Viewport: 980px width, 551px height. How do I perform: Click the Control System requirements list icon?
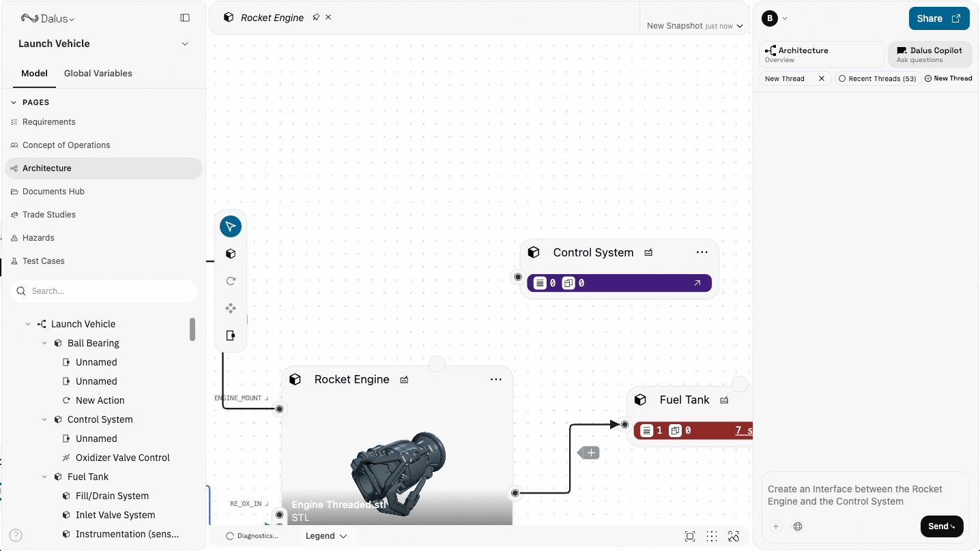(540, 283)
